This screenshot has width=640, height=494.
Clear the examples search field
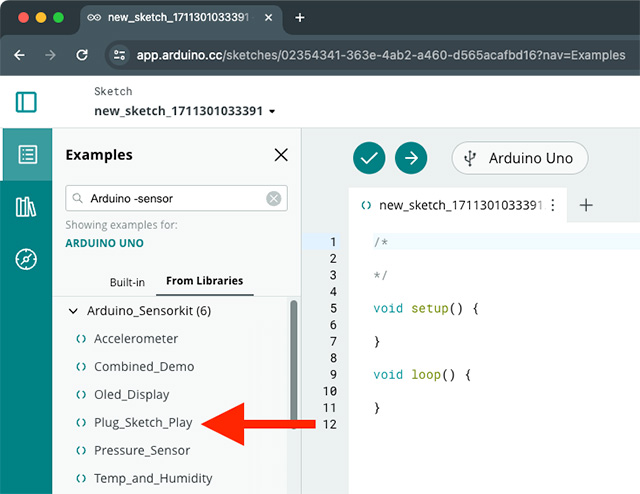coord(273,199)
